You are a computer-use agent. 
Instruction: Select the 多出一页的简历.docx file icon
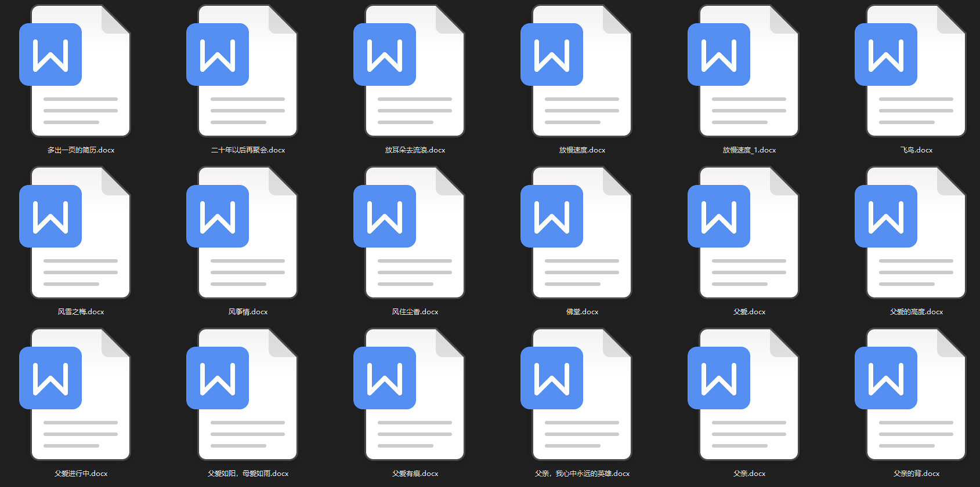click(75, 71)
